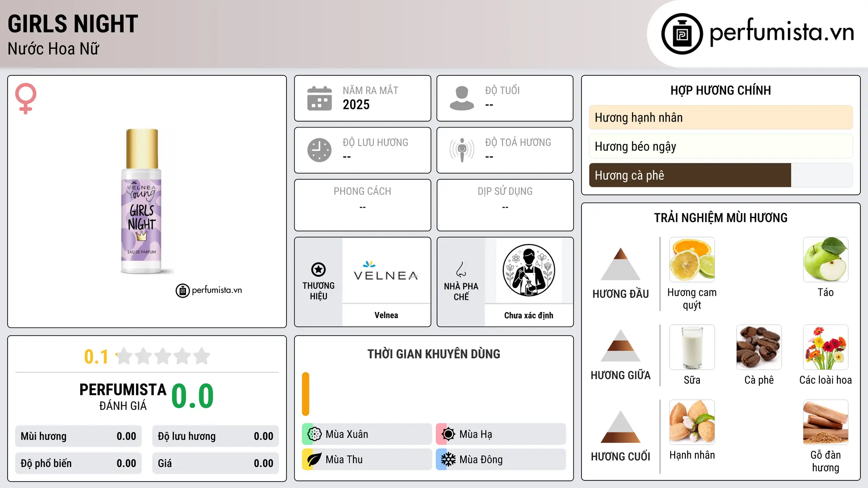Select the Mùa Thu season button
Image resolution: width=868 pixels, height=488 pixels.
pos(367,460)
